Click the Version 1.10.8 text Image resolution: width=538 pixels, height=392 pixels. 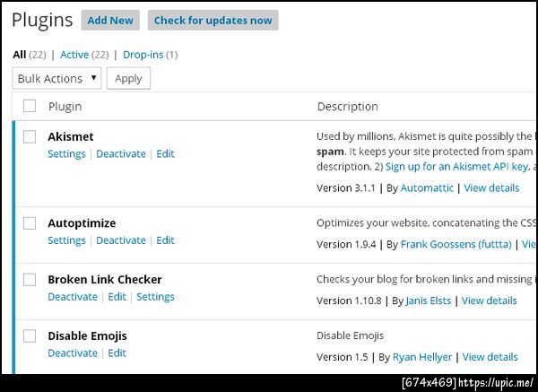point(349,301)
